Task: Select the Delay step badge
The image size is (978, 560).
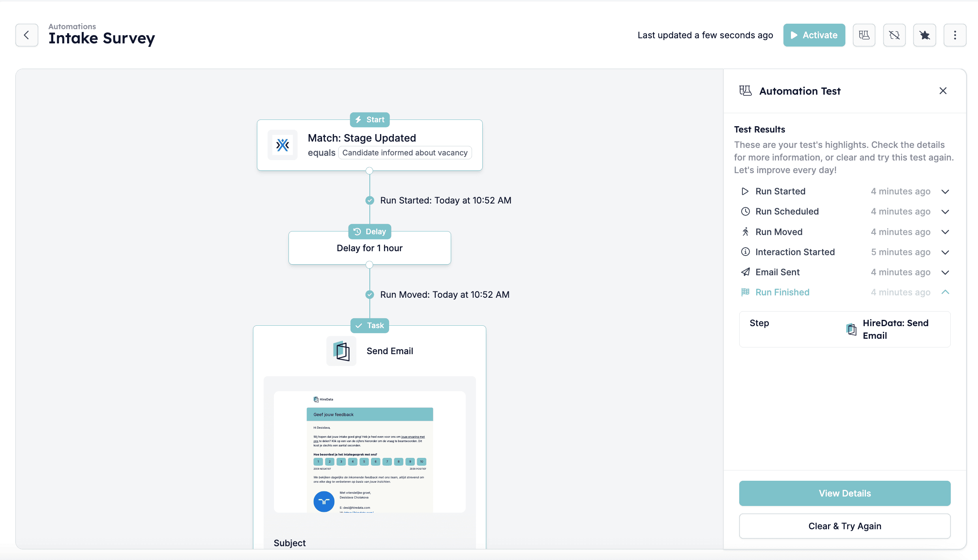Action: (370, 231)
